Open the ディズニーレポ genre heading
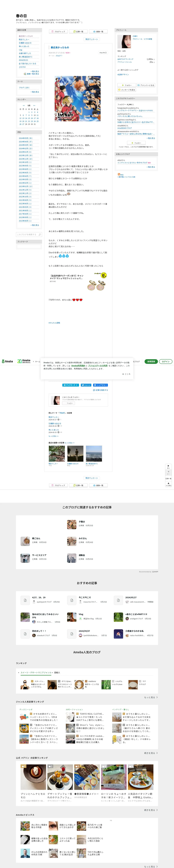 tap(26, 709)
